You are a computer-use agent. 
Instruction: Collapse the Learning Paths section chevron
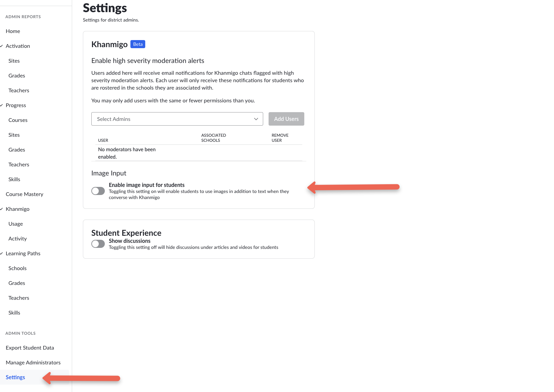tap(2, 254)
